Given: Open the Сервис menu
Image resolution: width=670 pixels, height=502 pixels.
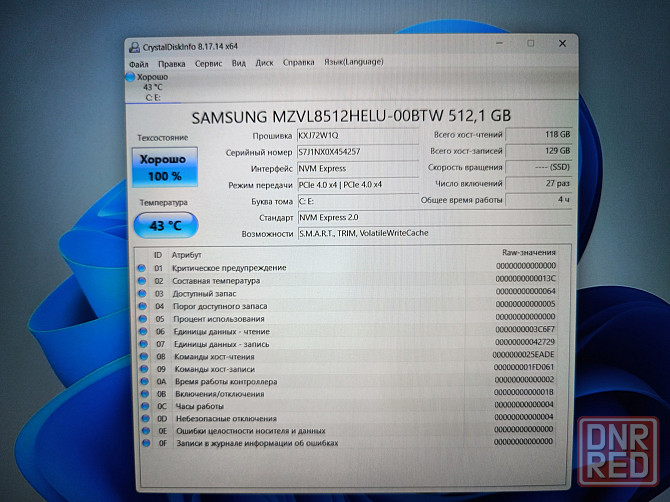Looking at the screenshot, I should pos(208,63).
